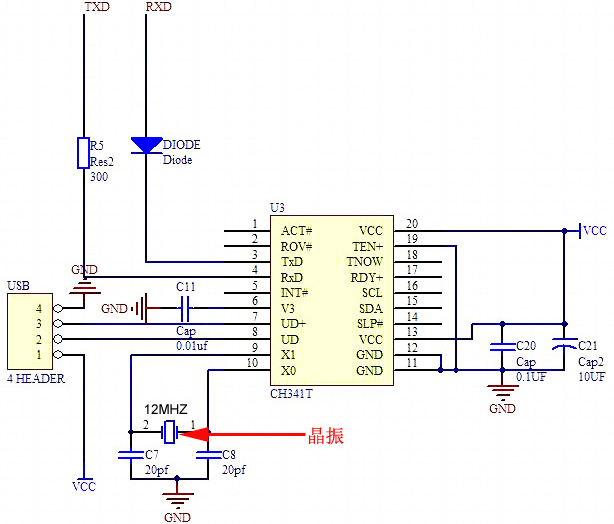This screenshot has width=614, height=524.
Task: Select the C21 polarized capacitor symbol
Action: [x=564, y=346]
